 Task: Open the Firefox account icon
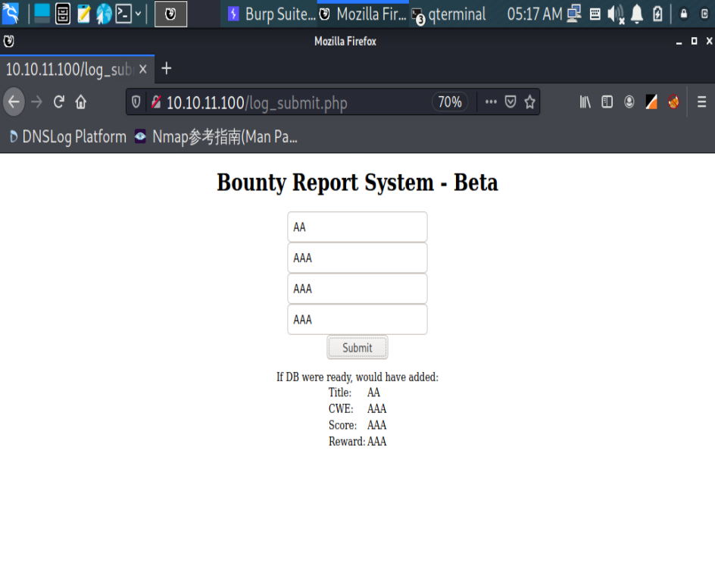(629, 102)
